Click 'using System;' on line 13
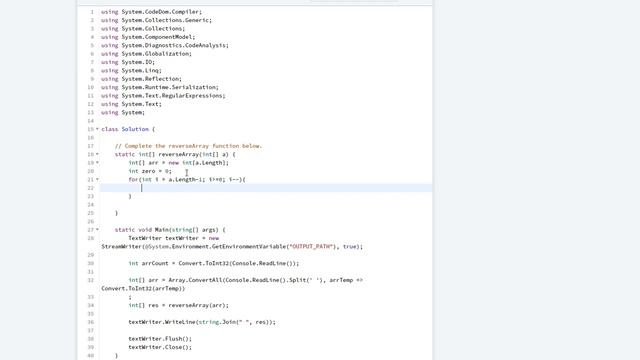The width and height of the screenshot is (640, 360). point(123,112)
